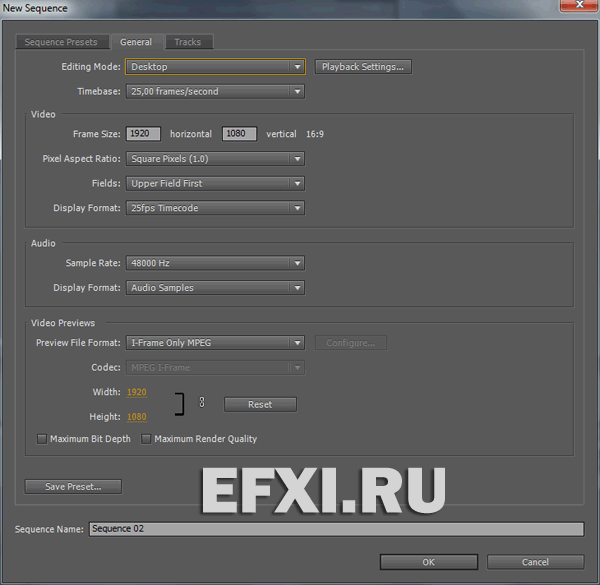Open the Pixel Aspect Ratio dropdown
This screenshot has height=585, width=600.
[215, 159]
